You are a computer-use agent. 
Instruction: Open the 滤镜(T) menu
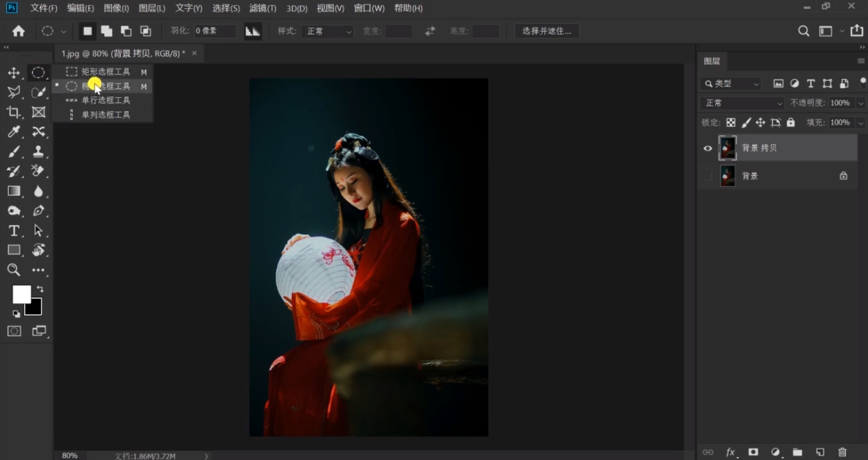click(262, 8)
